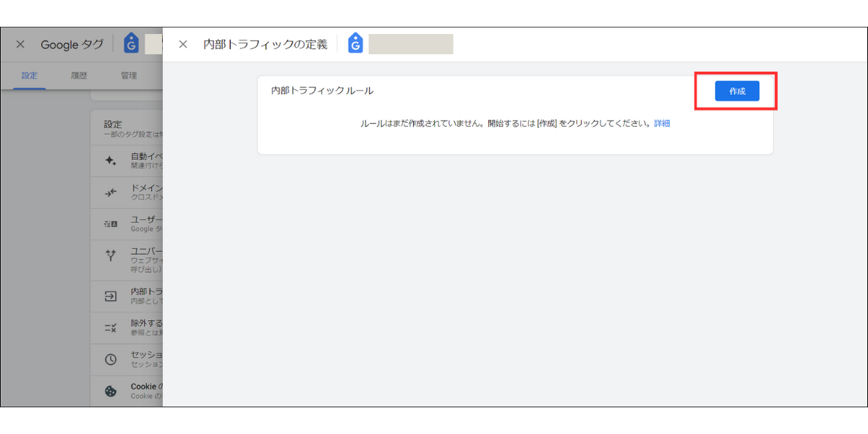Click the user-provided data icon
Image resolution: width=868 pixels, height=434 pixels.
point(111,224)
